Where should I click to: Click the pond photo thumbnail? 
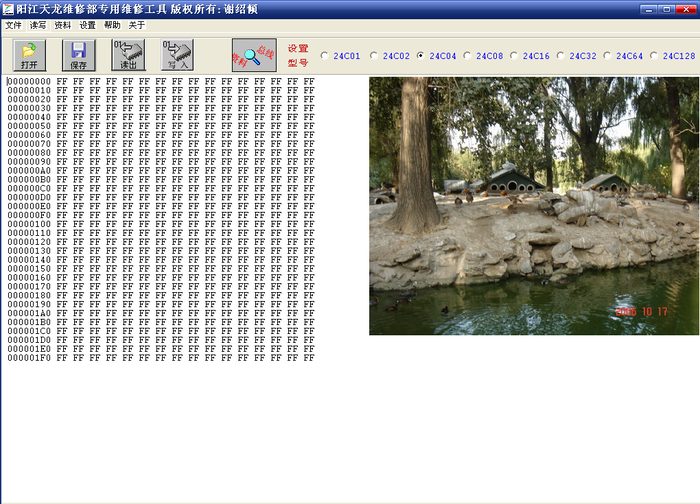coord(534,206)
